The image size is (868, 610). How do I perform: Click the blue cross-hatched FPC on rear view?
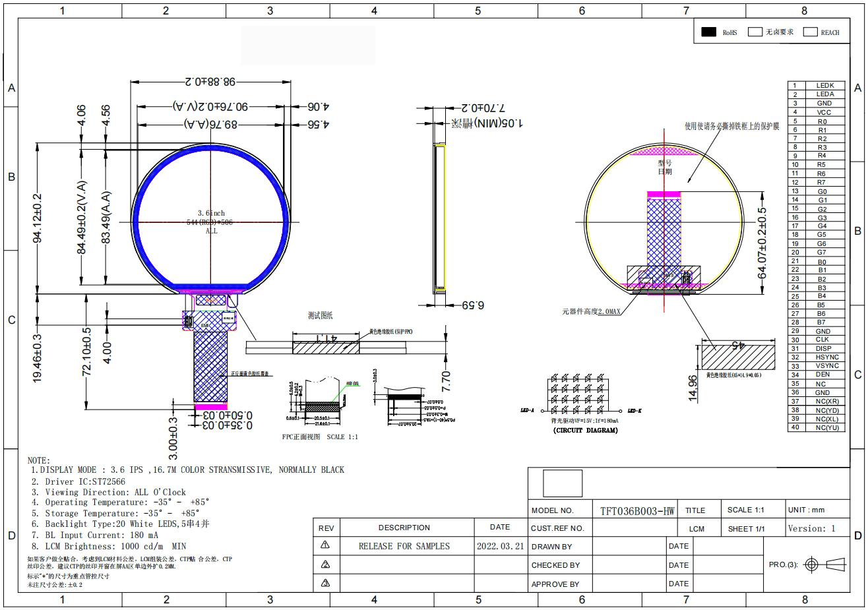point(663,231)
